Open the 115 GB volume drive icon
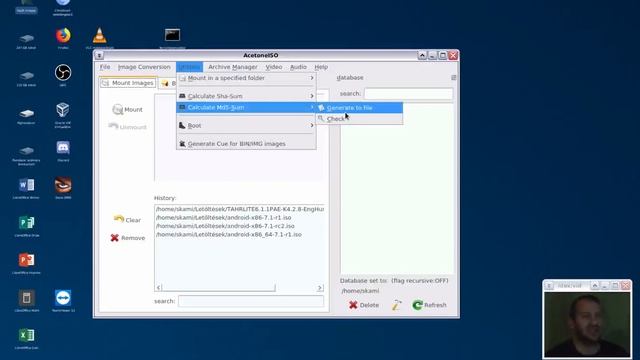This screenshot has height=360, width=640. pos(27,76)
